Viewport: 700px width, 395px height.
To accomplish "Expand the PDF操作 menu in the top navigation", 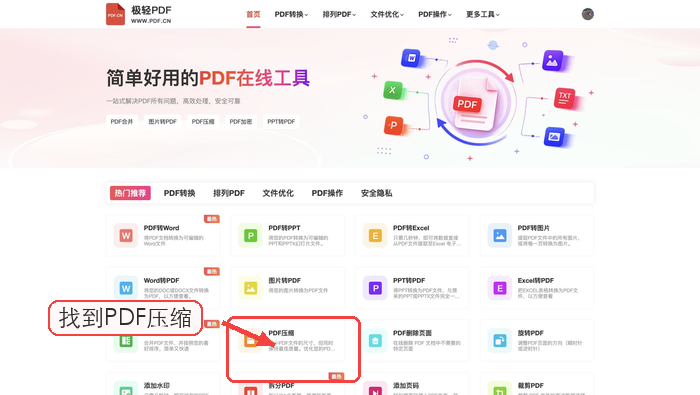I will [435, 14].
